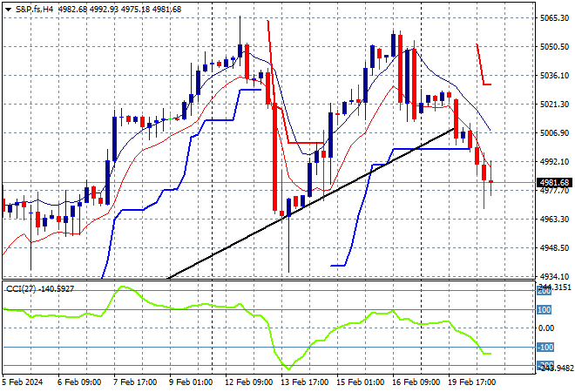Click the 9 Feb 01:00 time label
Image resolution: width=575 pixels, height=392 pixels.
[x=190, y=382]
